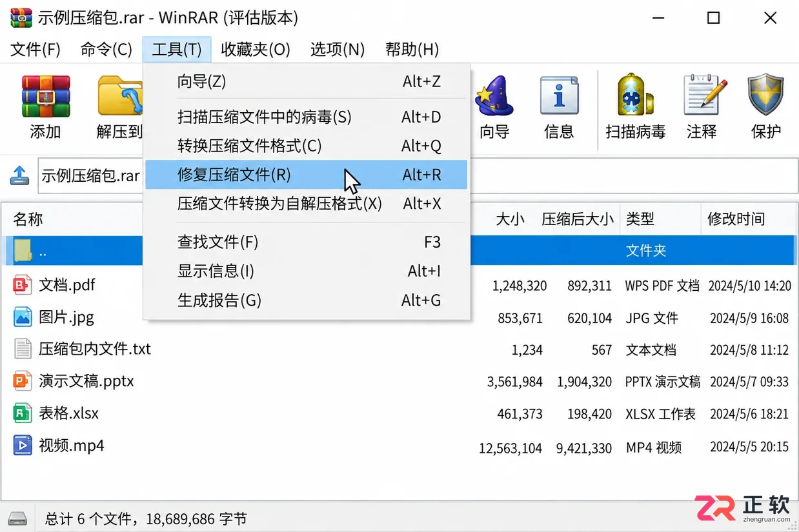The height and width of the screenshot is (532, 799).
Task: Click the text file icon of 压缩包内文件.txt
Action: tap(23, 349)
